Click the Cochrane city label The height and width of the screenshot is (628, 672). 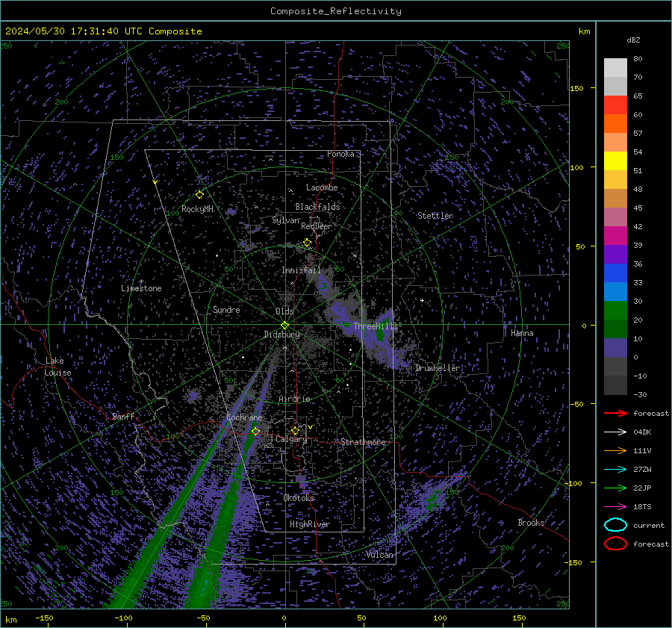244,417
